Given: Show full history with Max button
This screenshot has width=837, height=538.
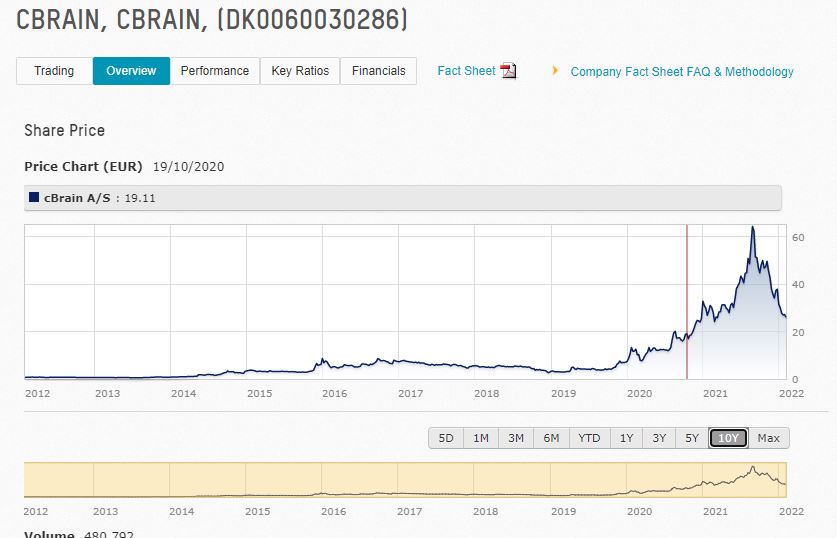Looking at the screenshot, I should click(768, 438).
